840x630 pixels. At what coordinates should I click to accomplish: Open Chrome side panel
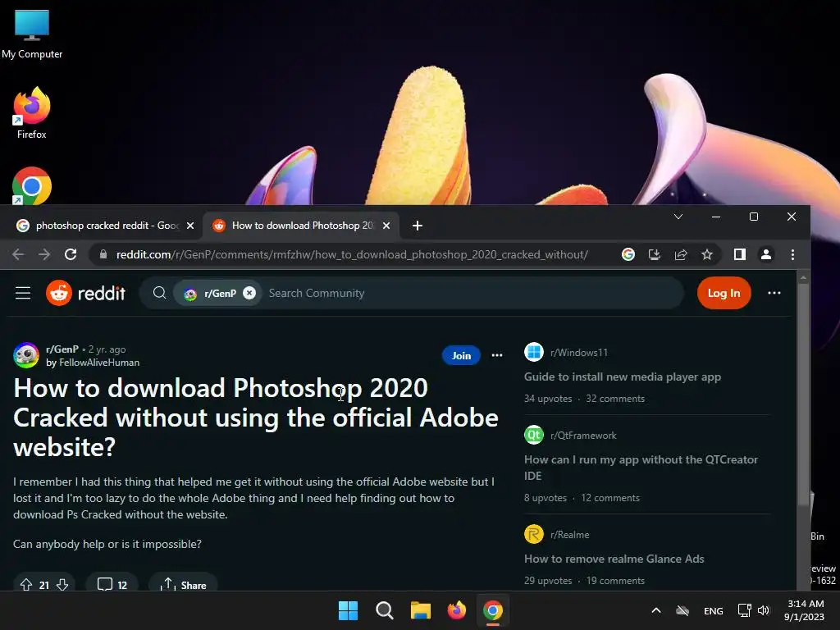coord(740,254)
